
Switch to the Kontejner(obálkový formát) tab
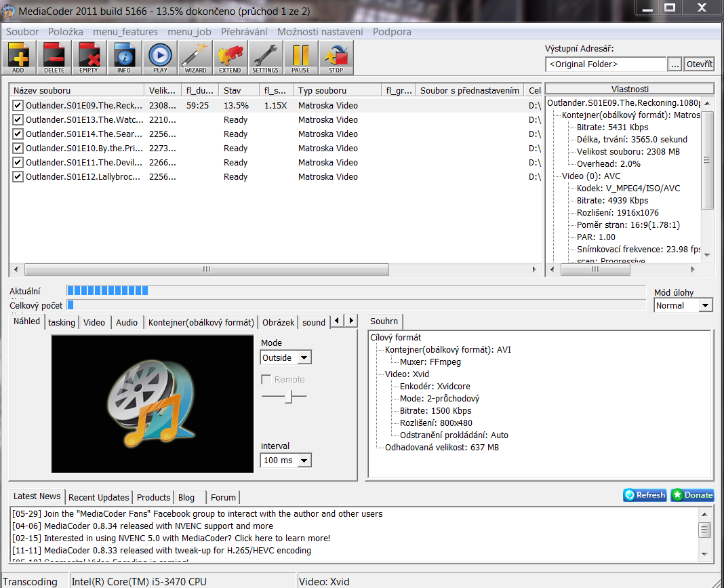[x=201, y=322]
